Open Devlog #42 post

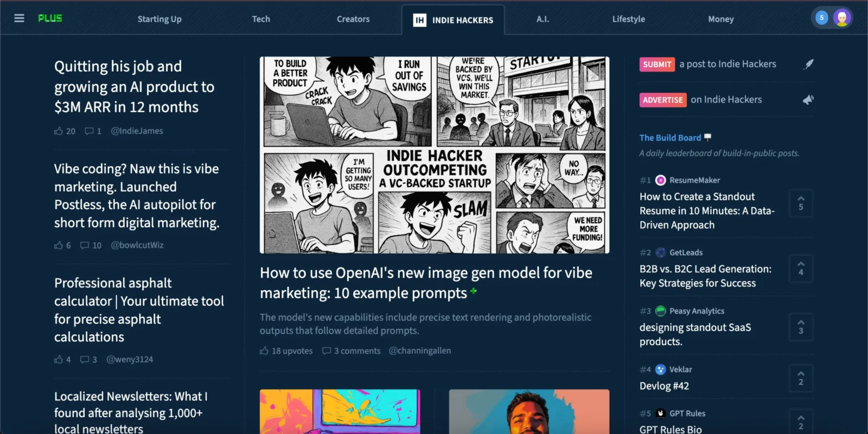click(x=664, y=386)
